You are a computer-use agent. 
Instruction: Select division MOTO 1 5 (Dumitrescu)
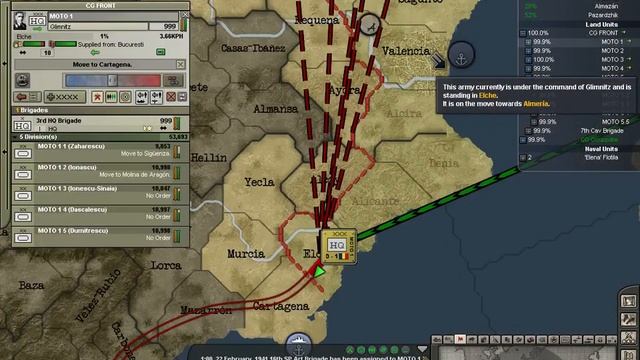tap(100, 236)
